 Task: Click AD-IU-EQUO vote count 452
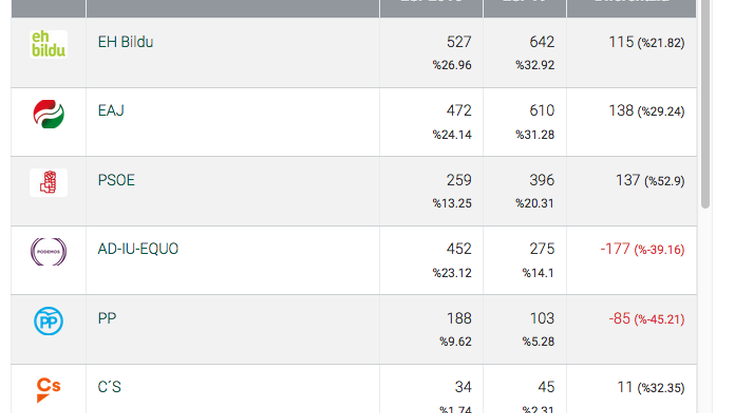tap(459, 249)
